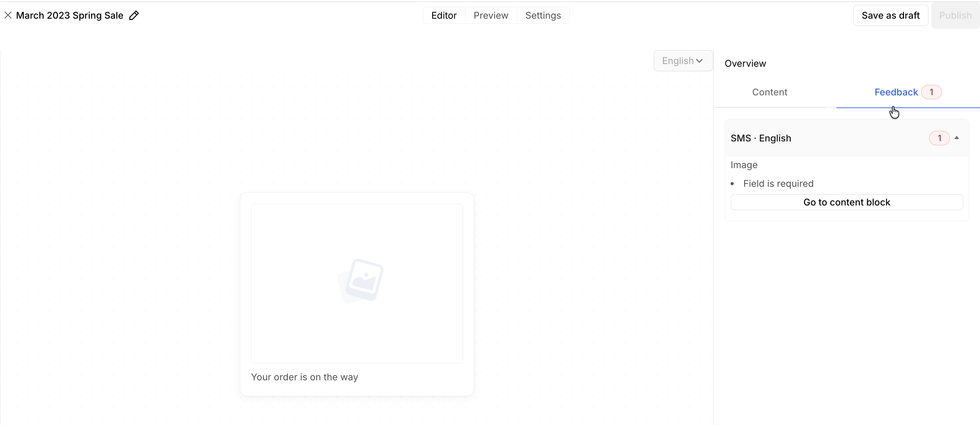Click the Feedback tab count badge
Screen dimensions: 980x425
931,92
